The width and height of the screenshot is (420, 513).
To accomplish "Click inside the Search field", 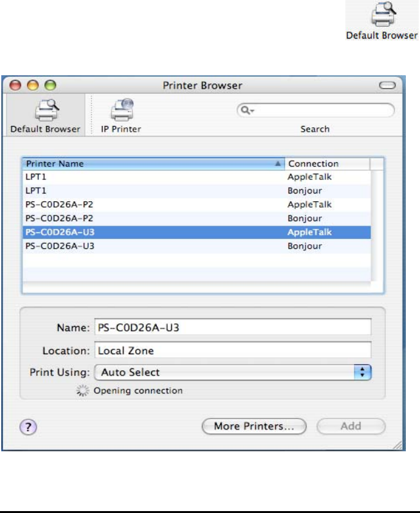I will 316,111.
